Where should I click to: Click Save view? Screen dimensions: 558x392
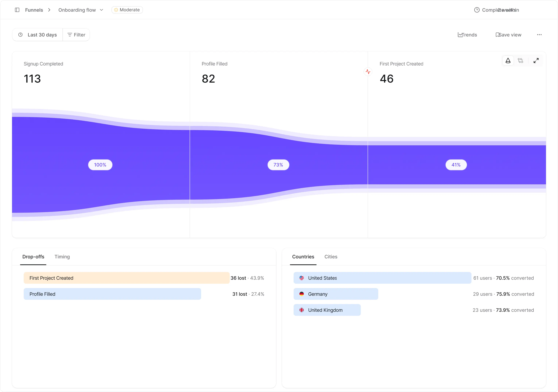pyautogui.click(x=508, y=35)
